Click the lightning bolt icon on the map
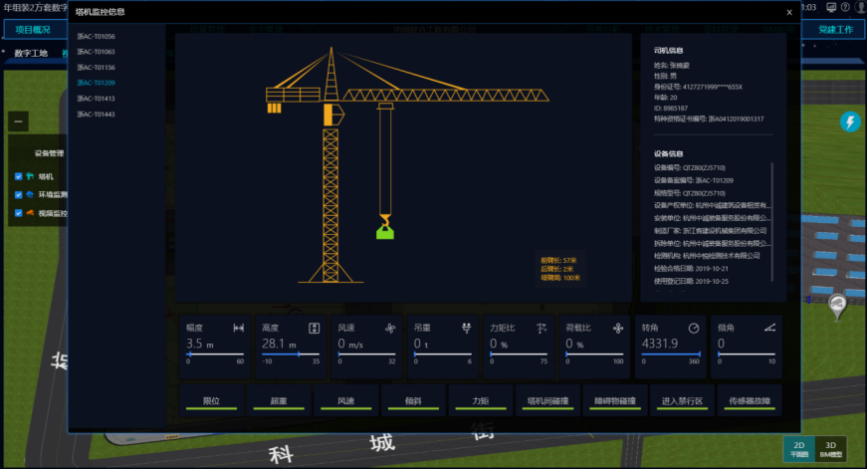This screenshot has width=868, height=469. [x=850, y=122]
